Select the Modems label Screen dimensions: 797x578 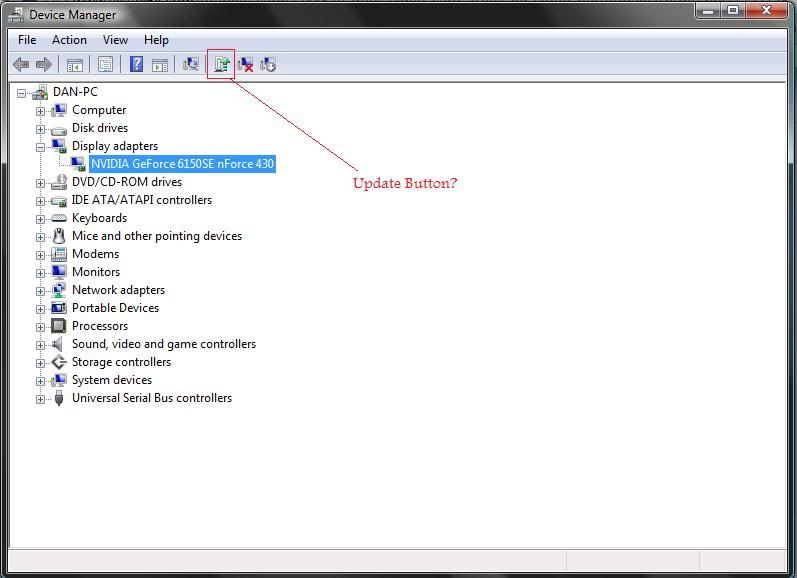[96, 254]
